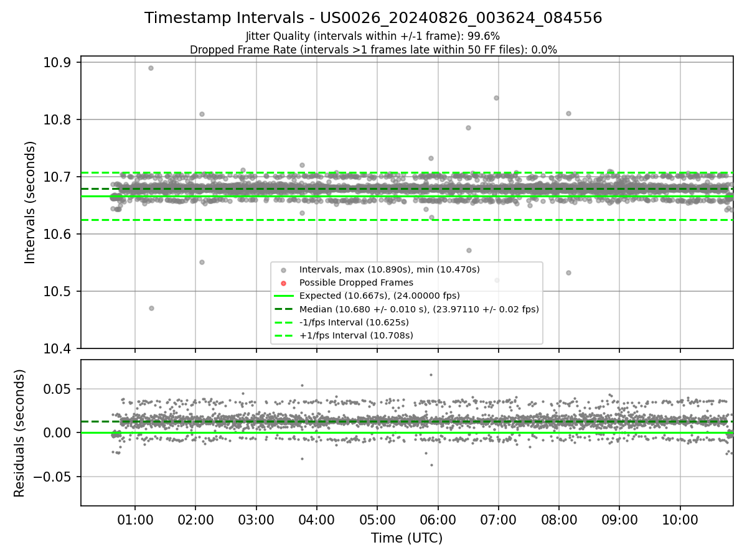Click the highest outlier point near 10.89 seconds

(151, 68)
